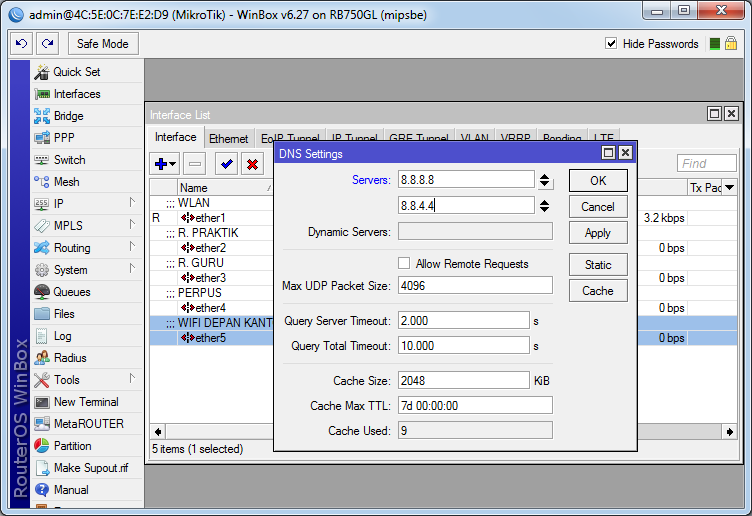
Task: Switch to the VRRP tab
Action: click(x=516, y=136)
